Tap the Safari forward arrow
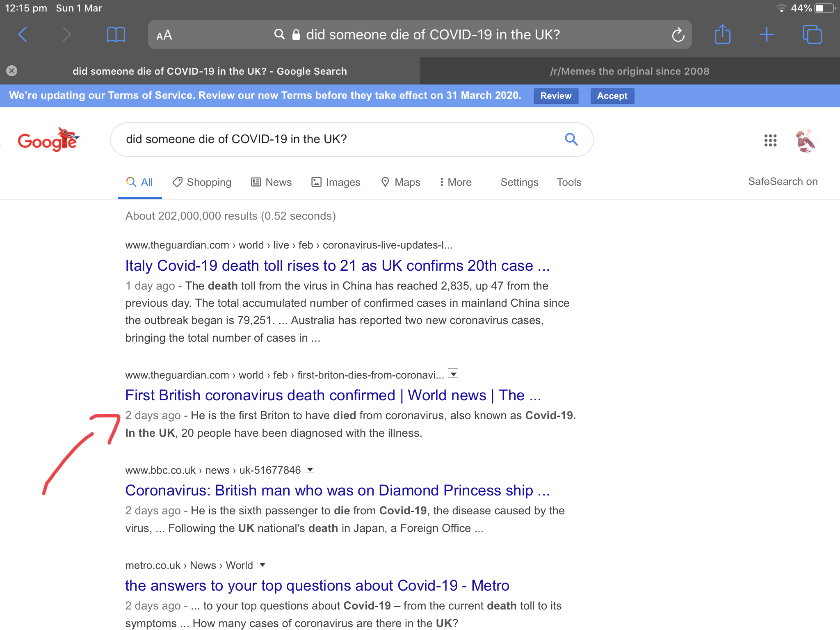This screenshot has width=840, height=630. pyautogui.click(x=66, y=34)
